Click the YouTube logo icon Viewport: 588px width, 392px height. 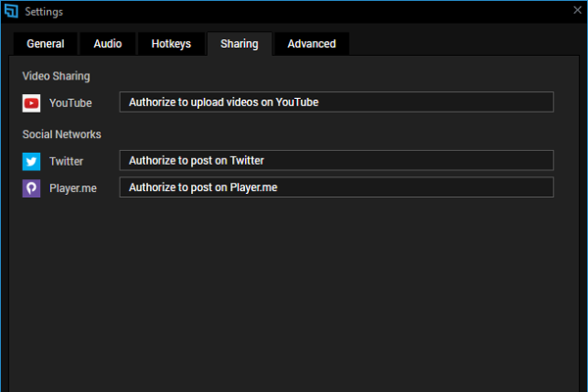31,103
